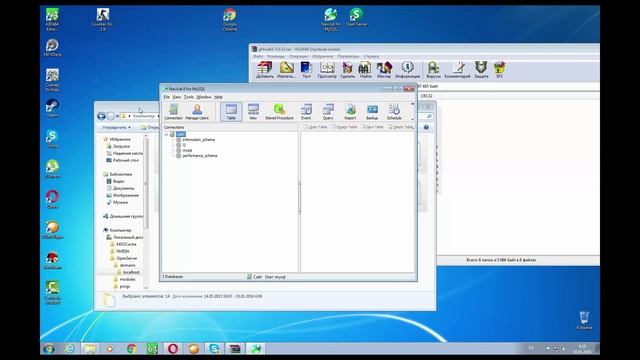This screenshot has height=360, width=640.
Task: Click WinRAR Информация (Info) icon
Action: click(x=407, y=70)
